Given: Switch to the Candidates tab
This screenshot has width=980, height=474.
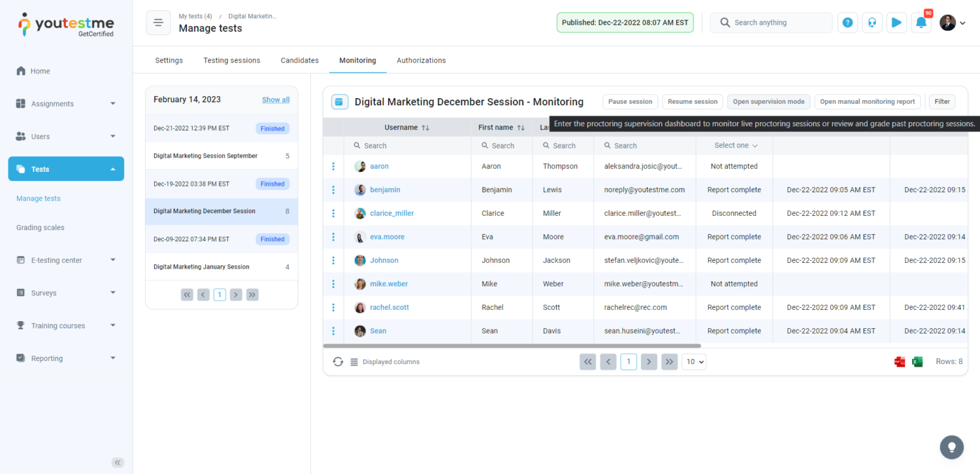Looking at the screenshot, I should tap(300, 60).
